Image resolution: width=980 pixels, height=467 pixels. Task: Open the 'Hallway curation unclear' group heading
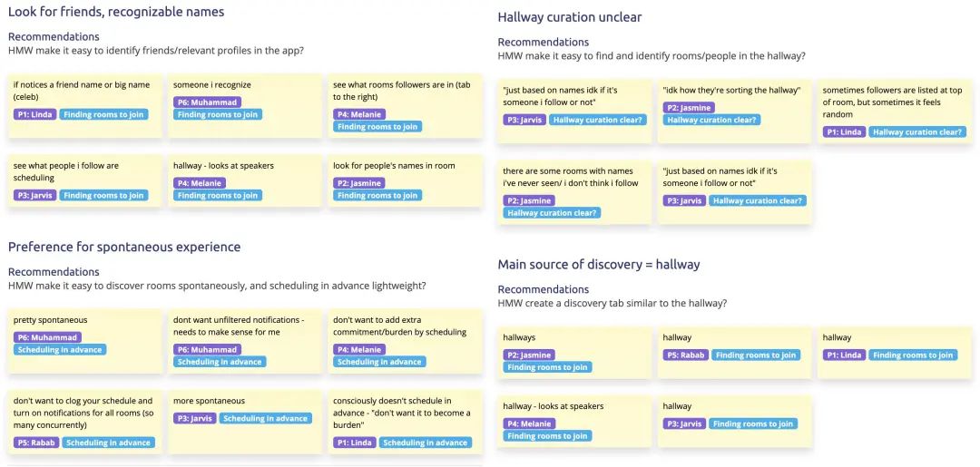click(x=570, y=17)
